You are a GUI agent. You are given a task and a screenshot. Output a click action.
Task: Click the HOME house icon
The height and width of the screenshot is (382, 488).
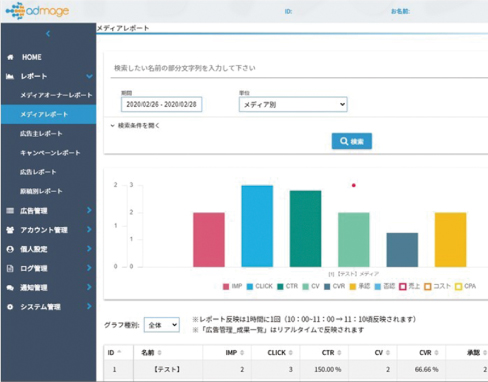pyautogui.click(x=10, y=57)
